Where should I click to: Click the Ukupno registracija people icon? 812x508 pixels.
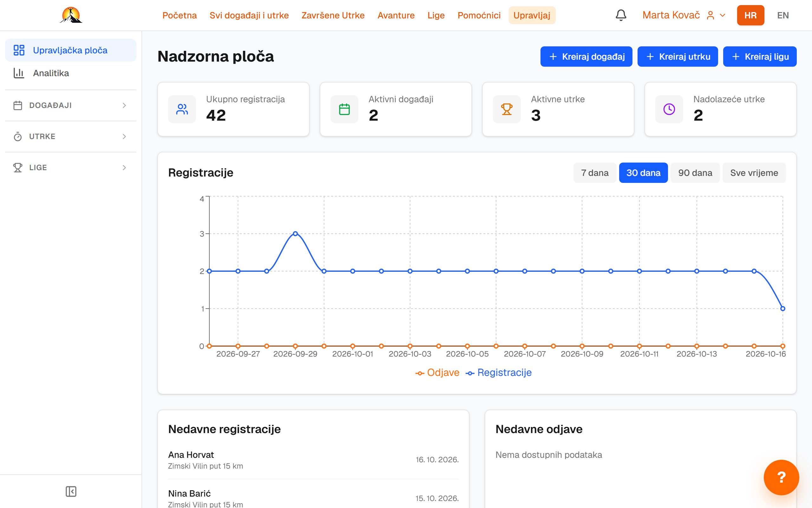182,109
